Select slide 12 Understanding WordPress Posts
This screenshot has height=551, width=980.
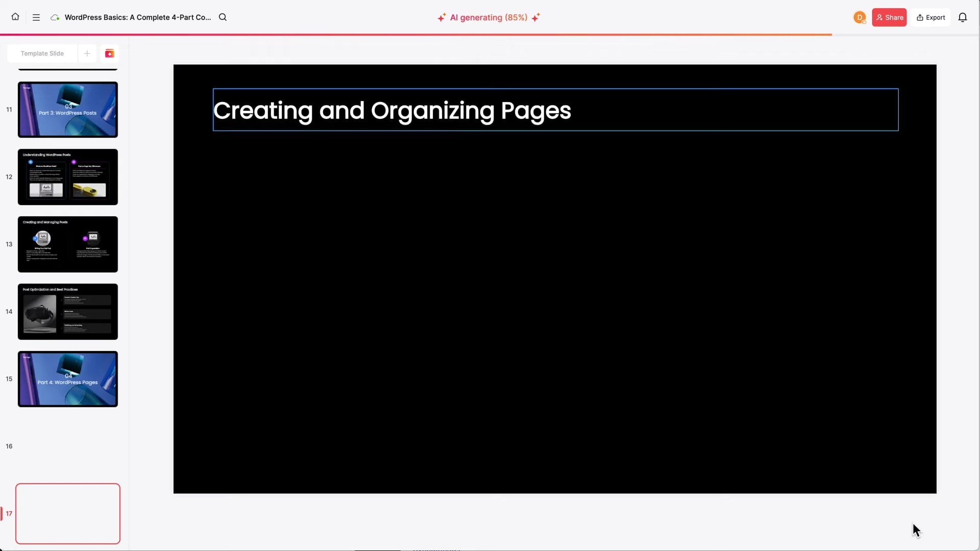click(x=68, y=177)
